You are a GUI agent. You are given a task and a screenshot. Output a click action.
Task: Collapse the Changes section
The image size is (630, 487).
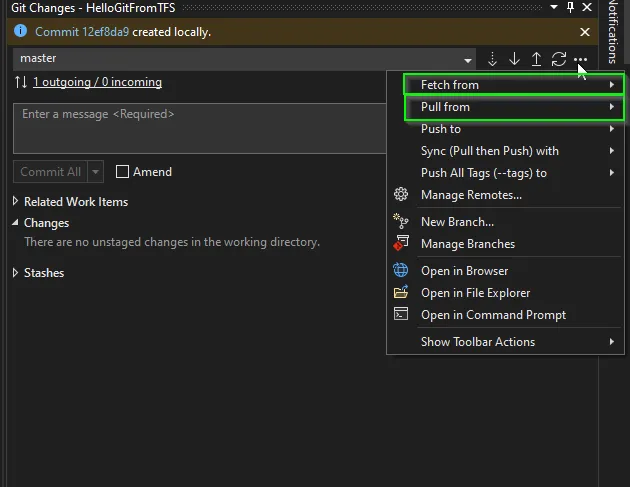click(x=15, y=222)
